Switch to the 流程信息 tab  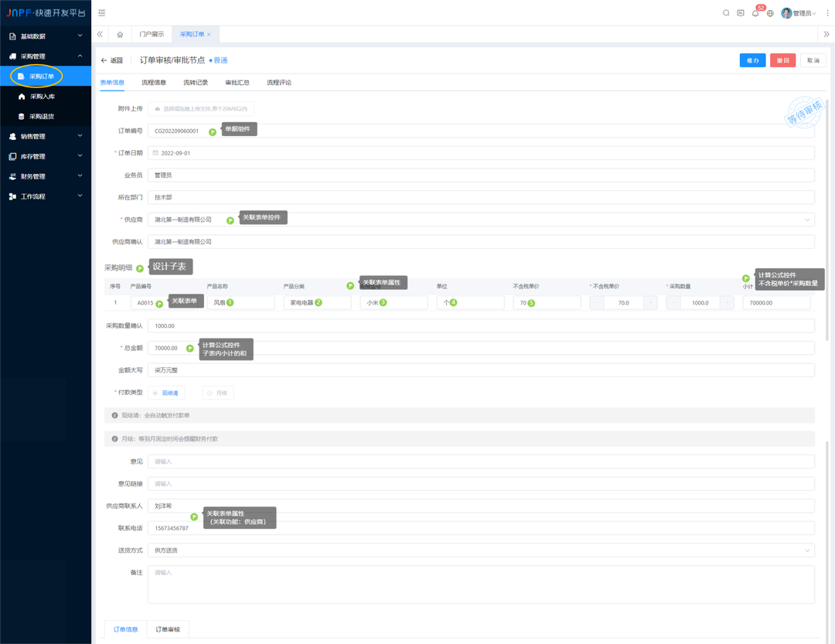click(154, 83)
